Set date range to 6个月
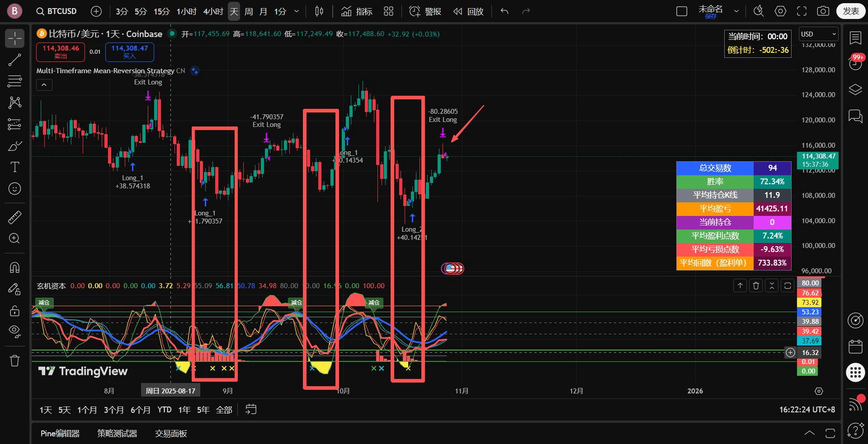This screenshot has height=444, width=868. [140, 410]
